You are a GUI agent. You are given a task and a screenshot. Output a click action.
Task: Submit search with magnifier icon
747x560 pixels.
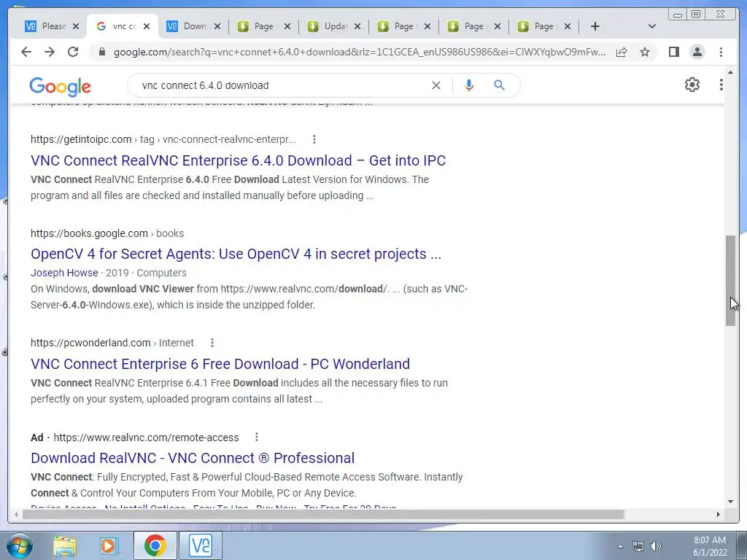point(499,85)
